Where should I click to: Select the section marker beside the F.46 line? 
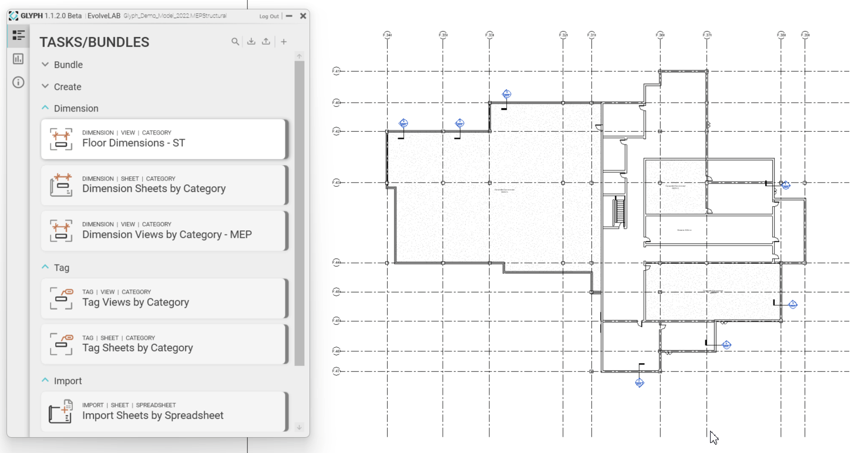(726, 344)
